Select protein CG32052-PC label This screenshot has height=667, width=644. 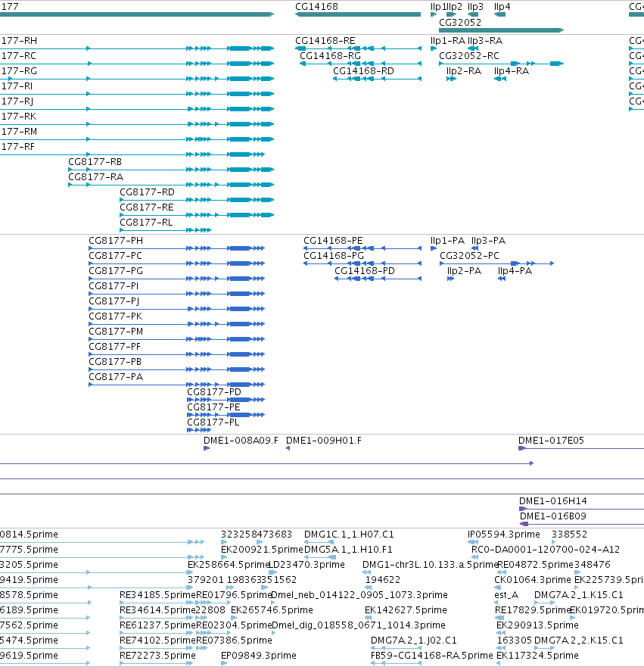point(469,256)
